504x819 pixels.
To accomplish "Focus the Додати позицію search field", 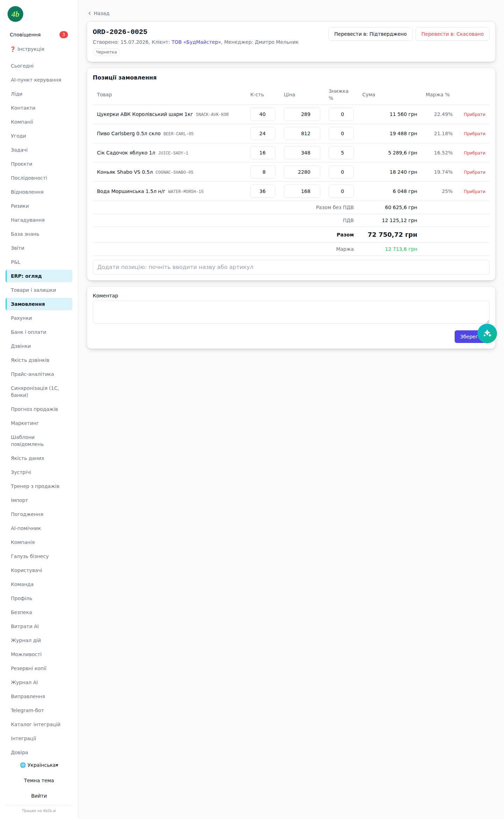I will click(x=291, y=267).
